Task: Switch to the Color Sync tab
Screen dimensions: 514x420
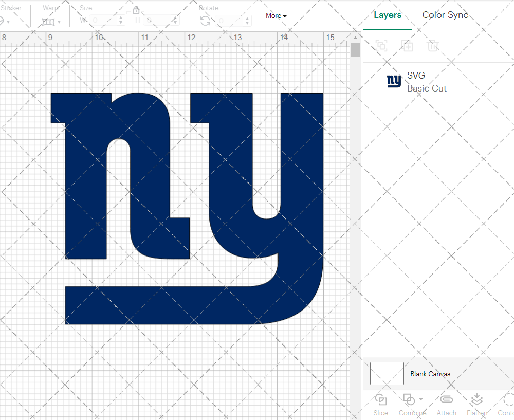Action: (x=445, y=15)
